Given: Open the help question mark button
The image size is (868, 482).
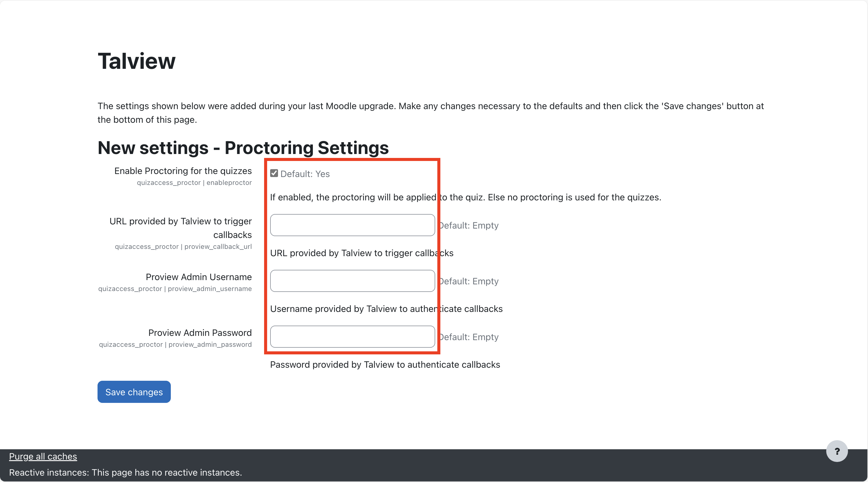Looking at the screenshot, I should pyautogui.click(x=837, y=451).
